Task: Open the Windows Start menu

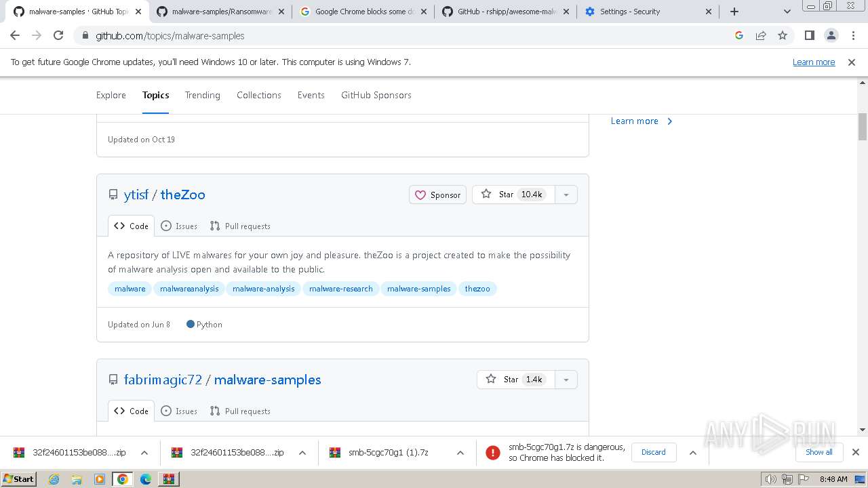Action: coord(19,479)
